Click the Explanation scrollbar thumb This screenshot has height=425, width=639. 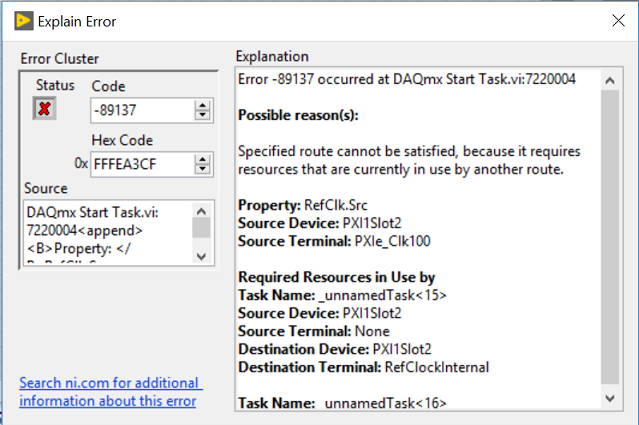coord(610,237)
